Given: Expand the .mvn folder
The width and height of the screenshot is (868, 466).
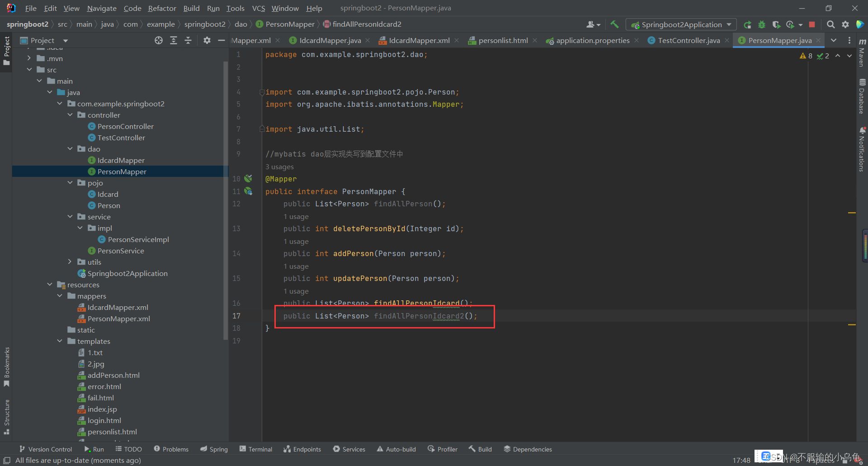Looking at the screenshot, I should pos(29,58).
